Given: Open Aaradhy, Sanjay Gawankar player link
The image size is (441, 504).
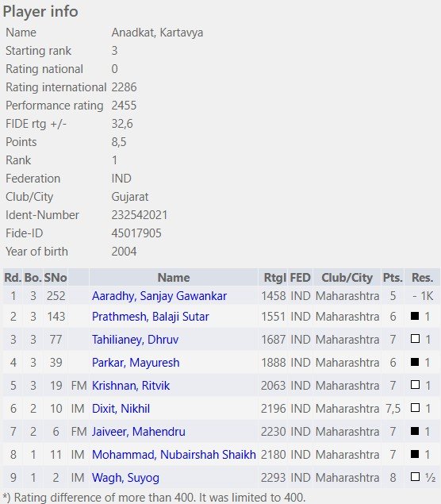Looking at the screenshot, I should tap(159, 296).
